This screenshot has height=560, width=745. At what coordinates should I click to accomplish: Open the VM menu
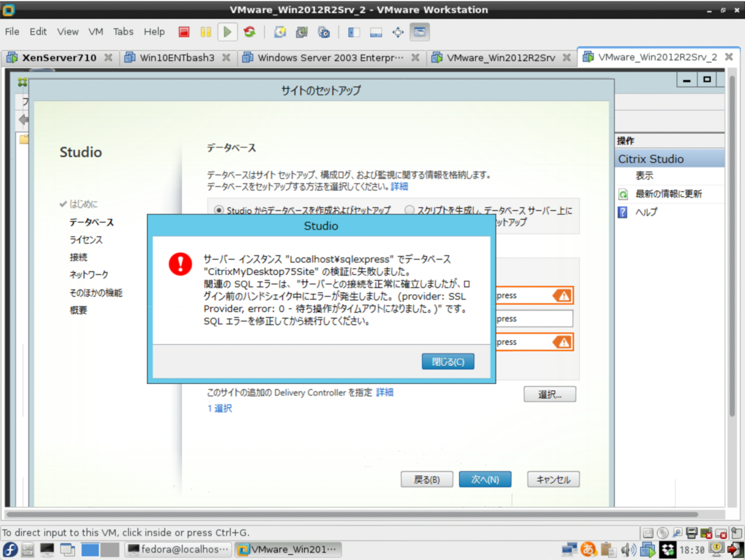pyautogui.click(x=95, y=32)
